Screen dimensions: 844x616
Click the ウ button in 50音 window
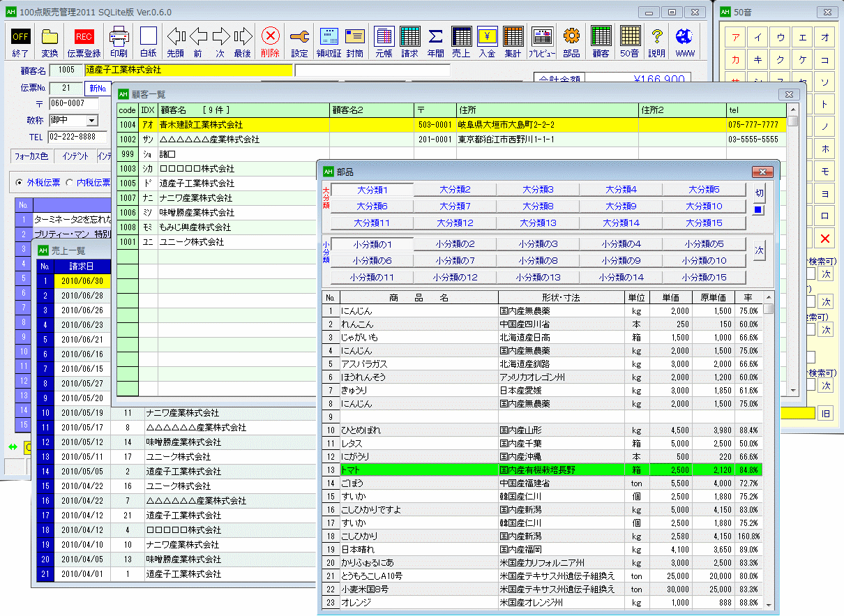pyautogui.click(x=781, y=38)
